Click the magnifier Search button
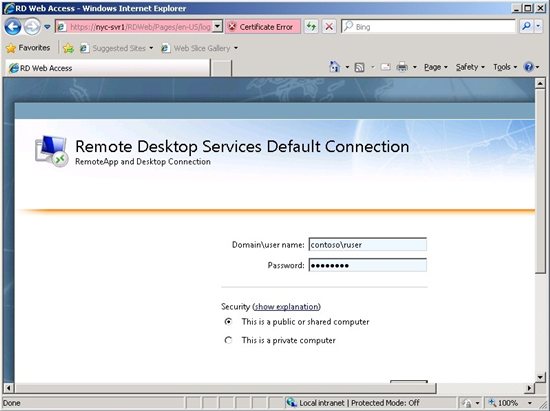 (526, 27)
